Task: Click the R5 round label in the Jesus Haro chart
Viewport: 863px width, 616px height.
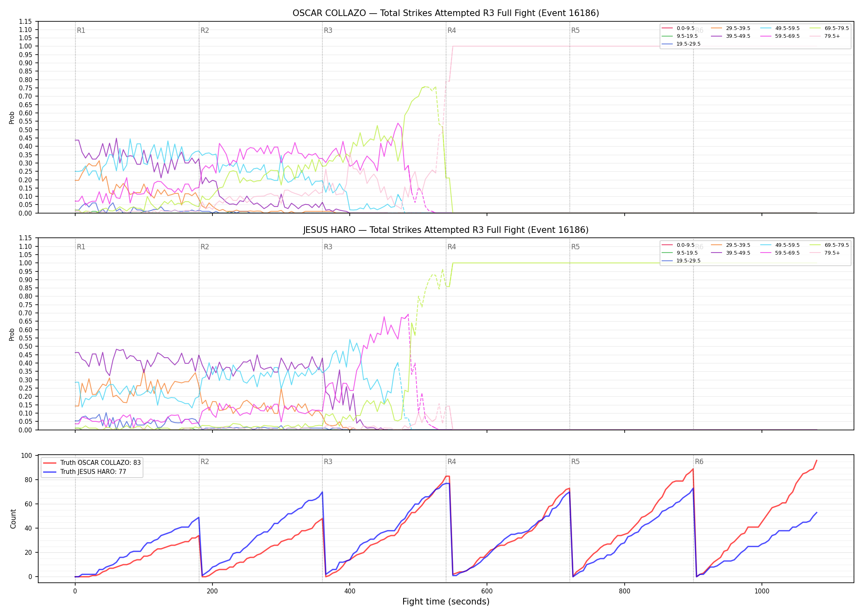Action: [575, 247]
